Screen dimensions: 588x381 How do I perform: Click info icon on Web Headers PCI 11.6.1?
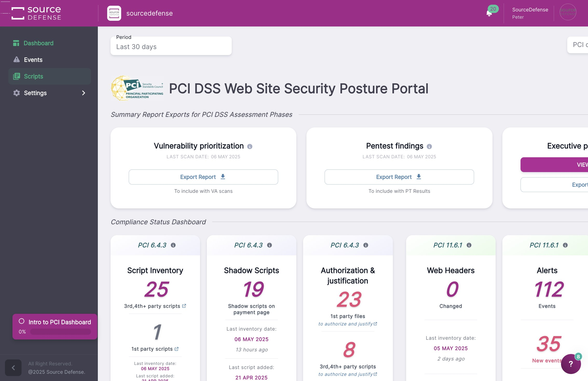pos(469,245)
